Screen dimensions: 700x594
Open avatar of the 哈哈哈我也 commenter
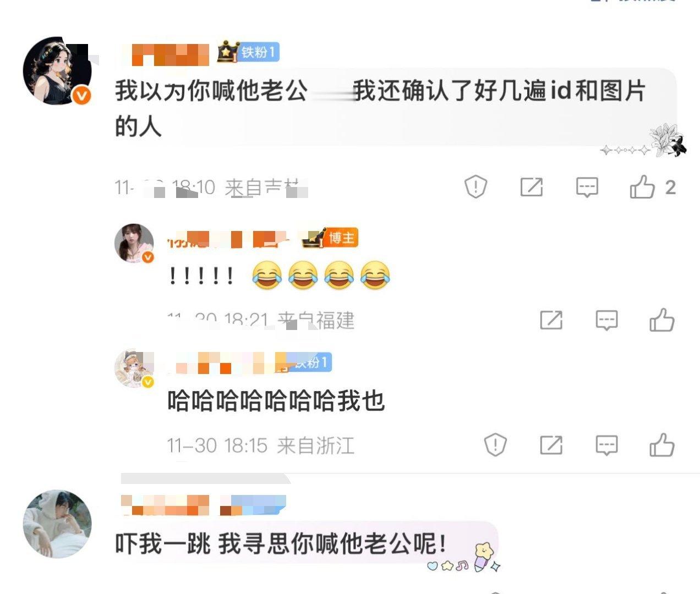134,368
